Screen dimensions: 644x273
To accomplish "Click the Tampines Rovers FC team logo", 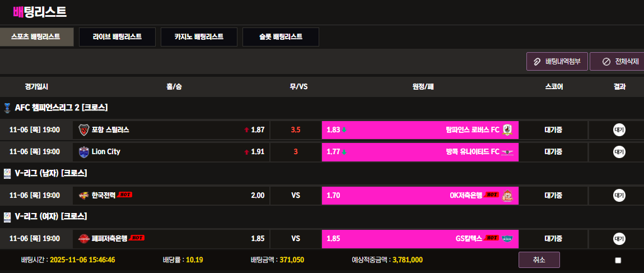I will [507, 129].
